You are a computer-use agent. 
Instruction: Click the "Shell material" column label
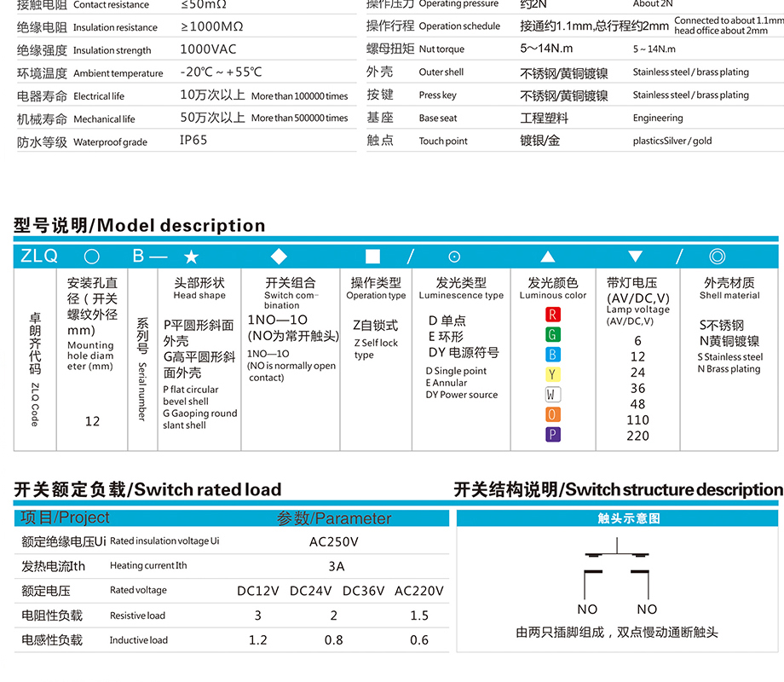(x=729, y=295)
